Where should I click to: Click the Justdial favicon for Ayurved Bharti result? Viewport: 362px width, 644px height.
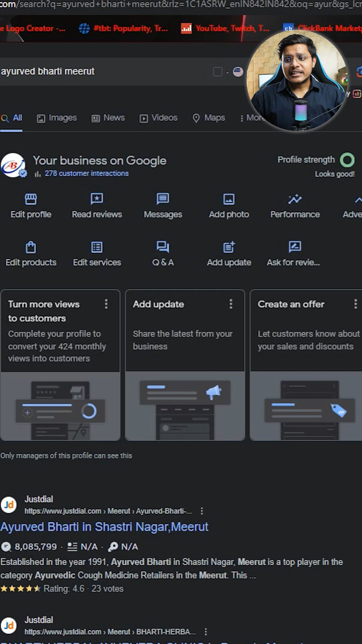click(9, 505)
